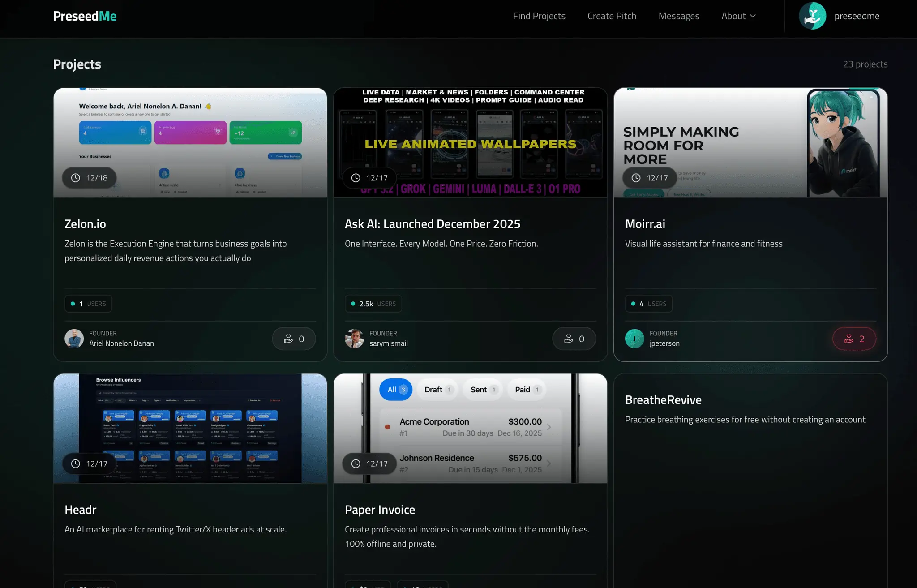Click Ask AI 2.5k USERS badge
917x588 pixels.
click(373, 304)
